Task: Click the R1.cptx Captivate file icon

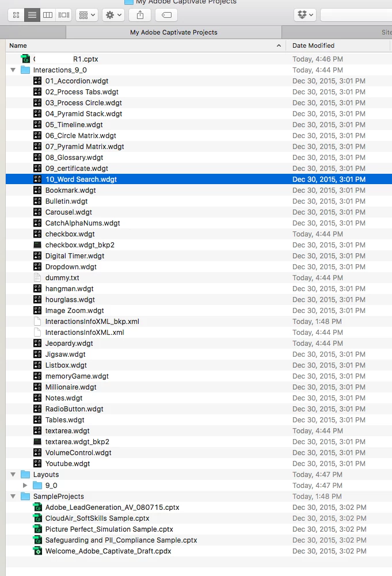Action: [x=25, y=59]
